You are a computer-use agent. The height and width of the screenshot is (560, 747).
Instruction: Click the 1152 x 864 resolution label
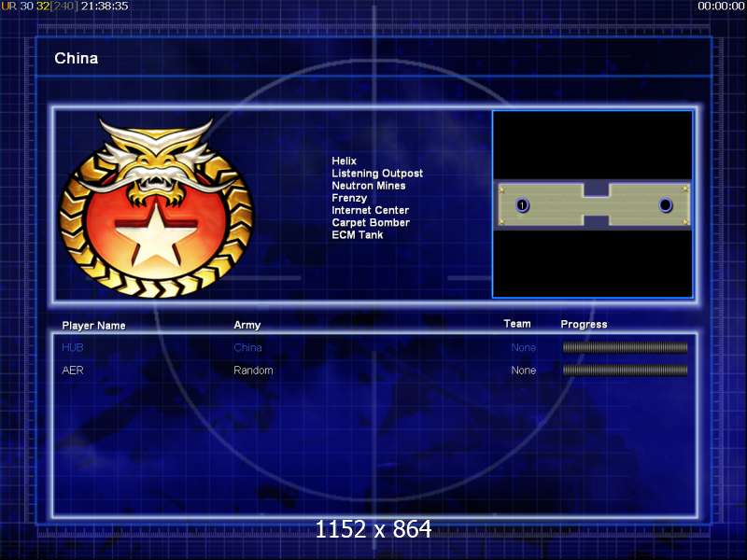click(x=373, y=529)
